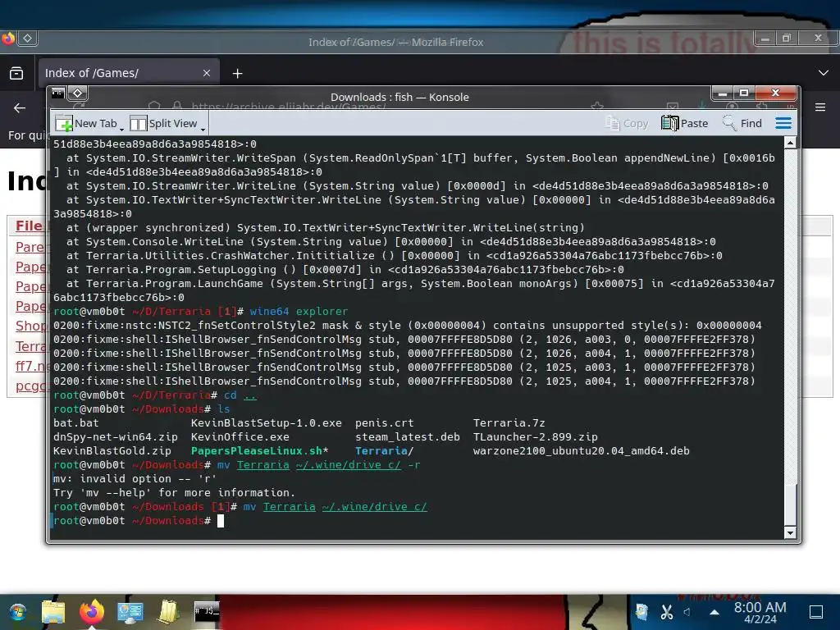Click 'dnSpy-net-win64.zip' in ls output
This screenshot has height=630, width=840.
[115, 437]
